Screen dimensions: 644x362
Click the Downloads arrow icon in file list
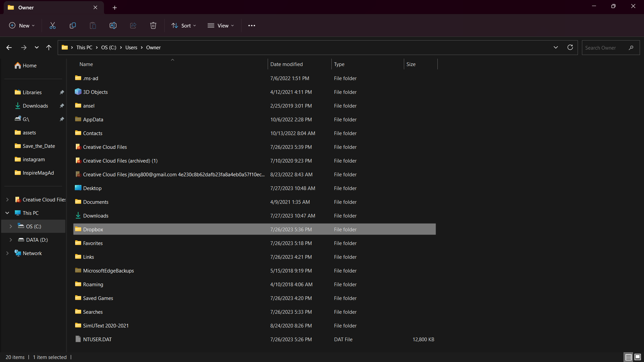[78, 215]
